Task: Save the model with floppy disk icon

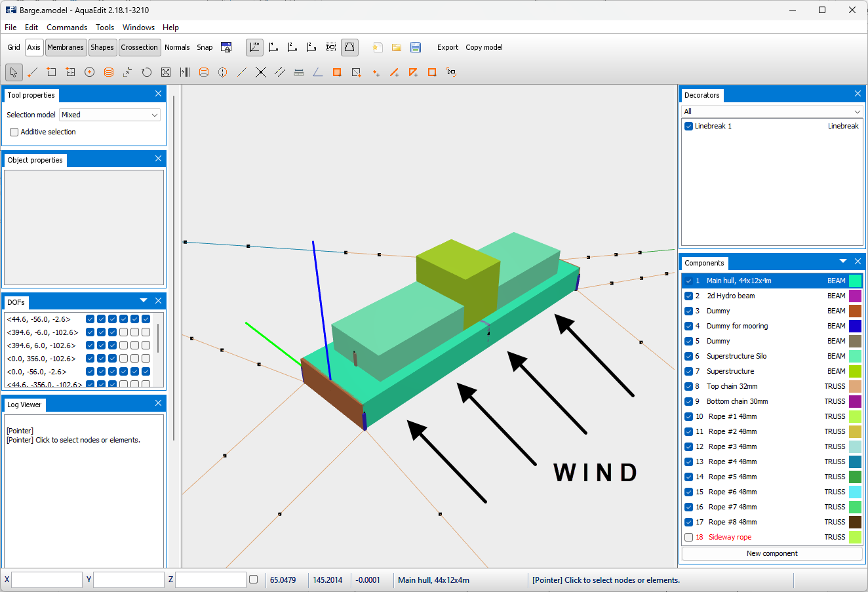Action: tap(416, 47)
